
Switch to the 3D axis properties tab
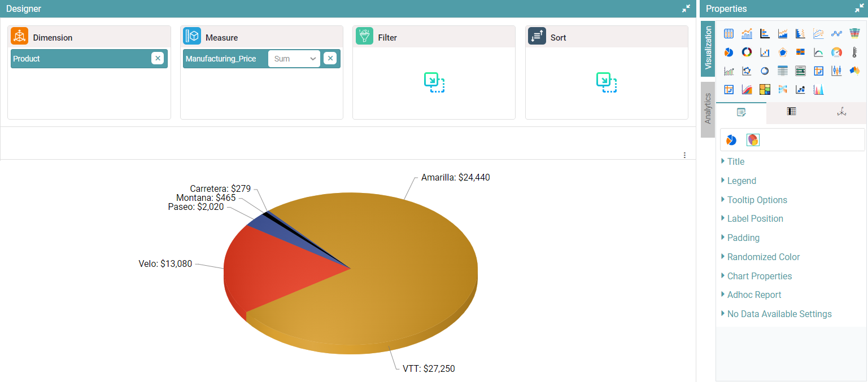click(841, 112)
